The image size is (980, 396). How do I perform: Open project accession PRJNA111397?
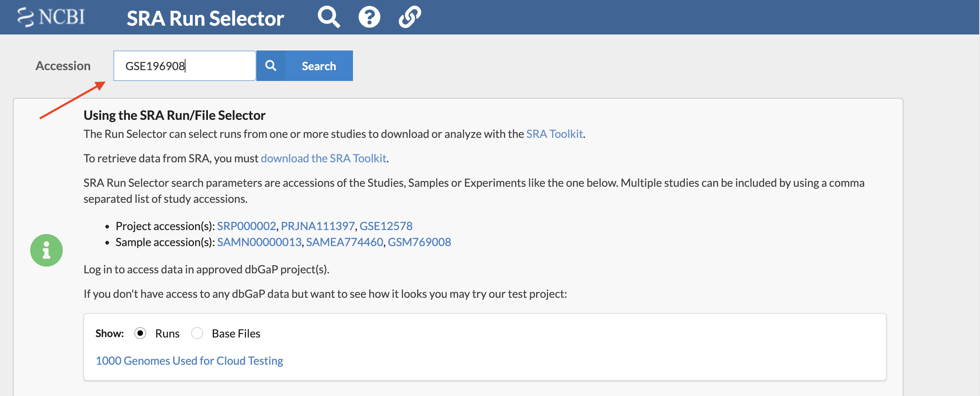point(318,226)
